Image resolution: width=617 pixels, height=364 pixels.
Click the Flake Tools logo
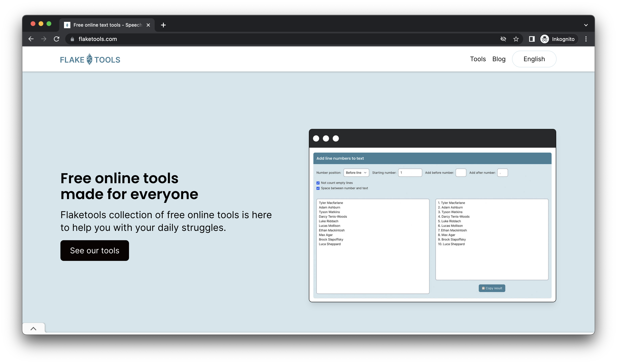[x=90, y=59]
